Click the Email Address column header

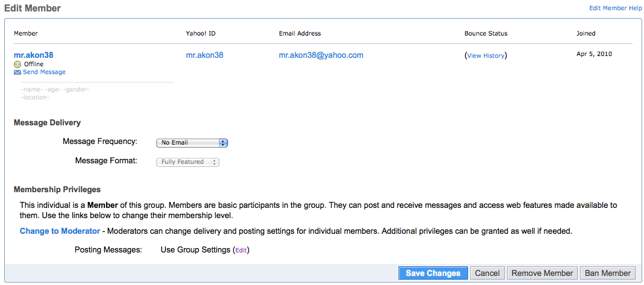coord(300,34)
